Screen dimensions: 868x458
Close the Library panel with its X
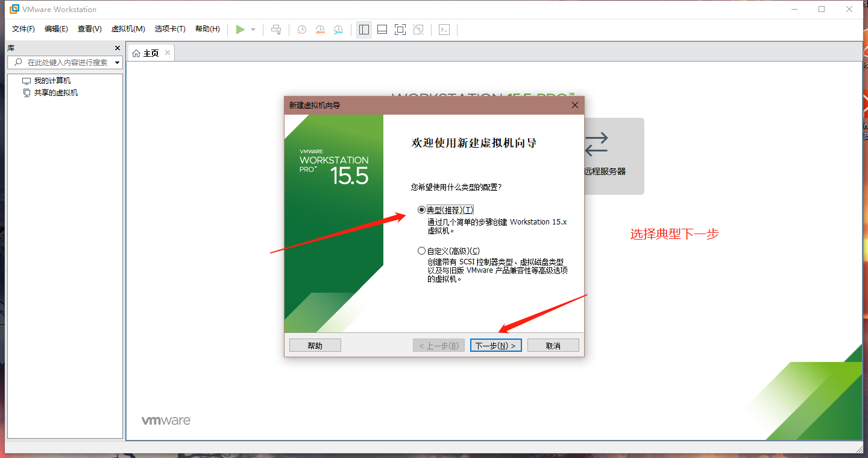[x=118, y=48]
